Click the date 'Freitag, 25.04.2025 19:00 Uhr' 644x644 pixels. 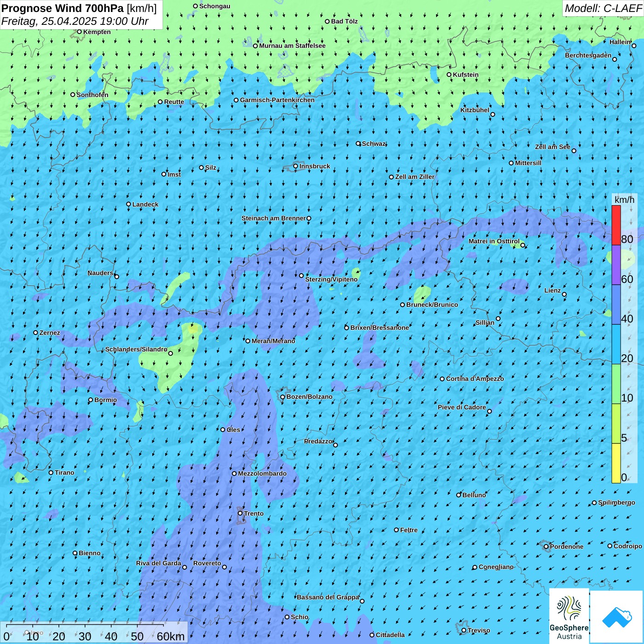(75, 21)
